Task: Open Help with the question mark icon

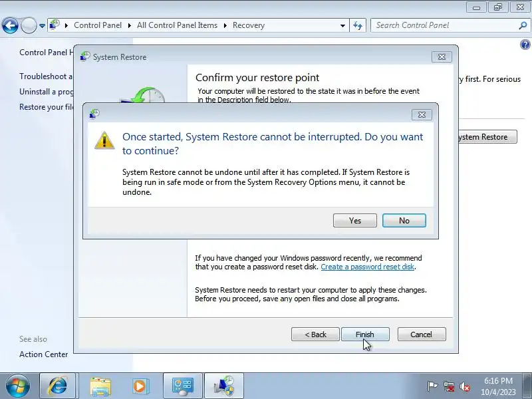Action: coord(525,45)
